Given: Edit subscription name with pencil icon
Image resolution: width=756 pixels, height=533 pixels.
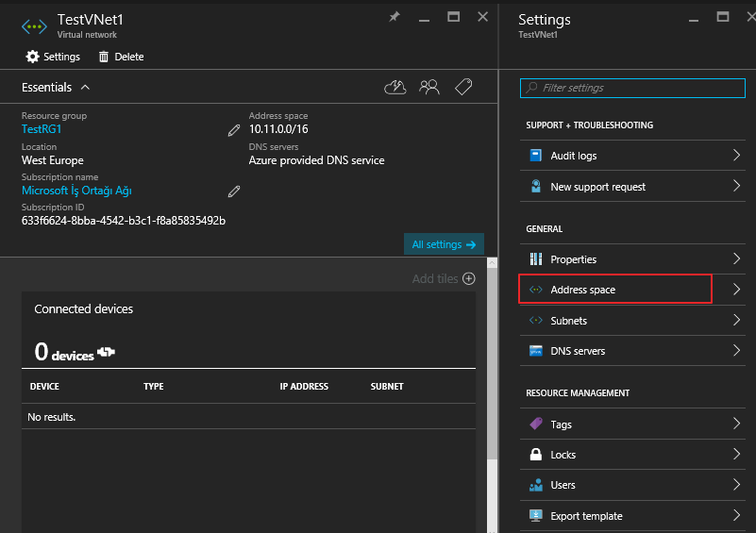Looking at the screenshot, I should [234, 192].
